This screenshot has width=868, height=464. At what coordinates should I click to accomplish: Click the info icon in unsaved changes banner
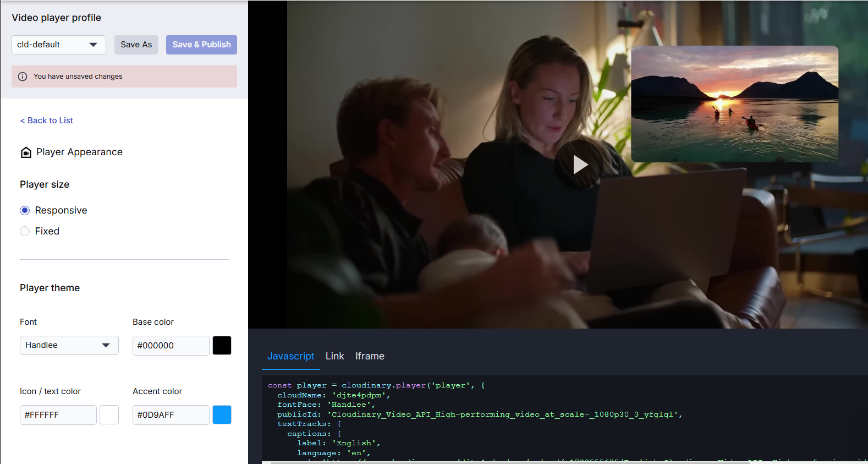point(23,77)
